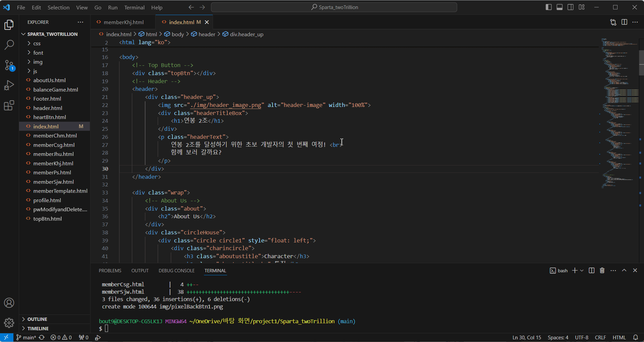Change end of line sequence CRLF
644x342 pixels.
coord(600,338)
